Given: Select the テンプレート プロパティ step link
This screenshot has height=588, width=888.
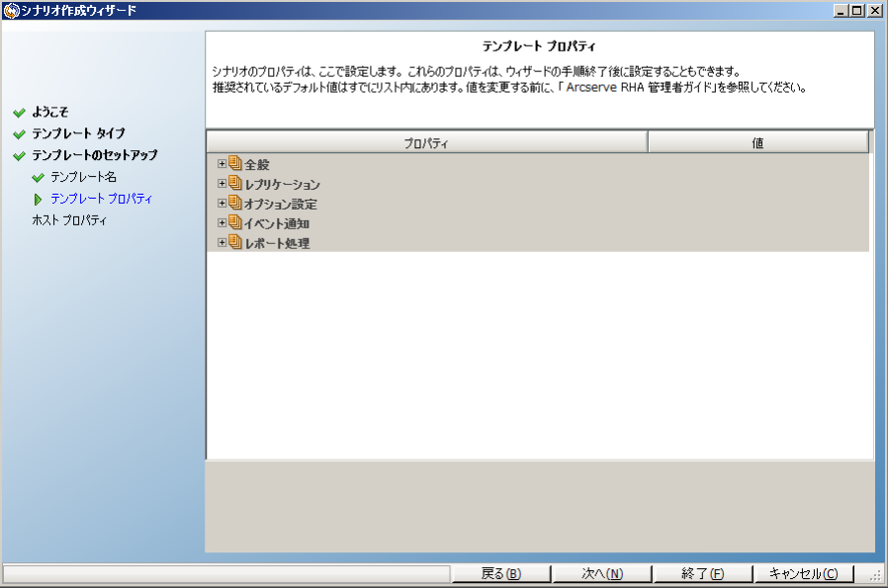Looking at the screenshot, I should tap(102, 199).
